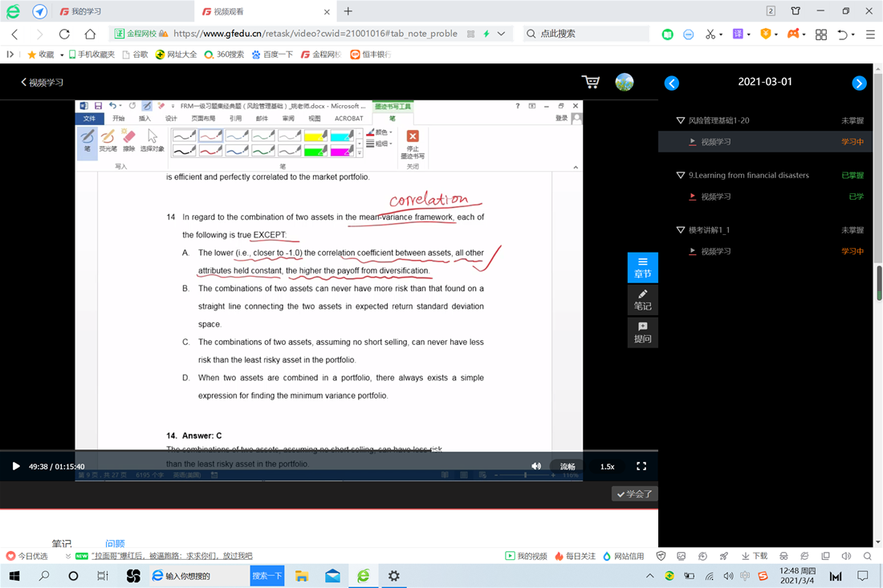Screen dimensions: 883x588
Task: Mute the video volume
Action: pos(536,466)
